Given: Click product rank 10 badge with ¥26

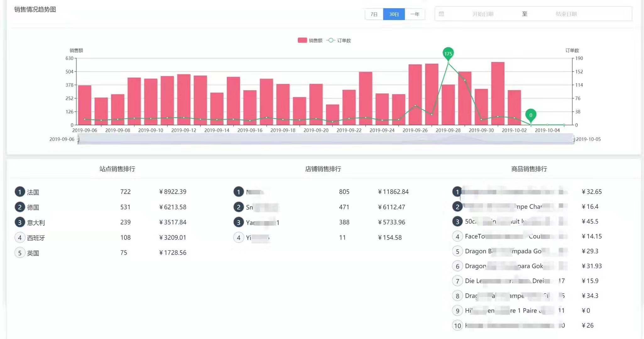Looking at the screenshot, I should tap(457, 326).
